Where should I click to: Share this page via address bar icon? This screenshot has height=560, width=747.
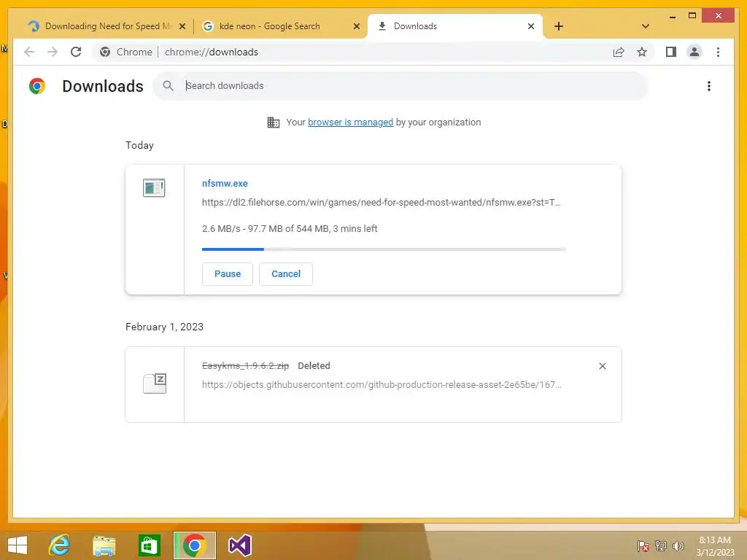click(x=619, y=52)
